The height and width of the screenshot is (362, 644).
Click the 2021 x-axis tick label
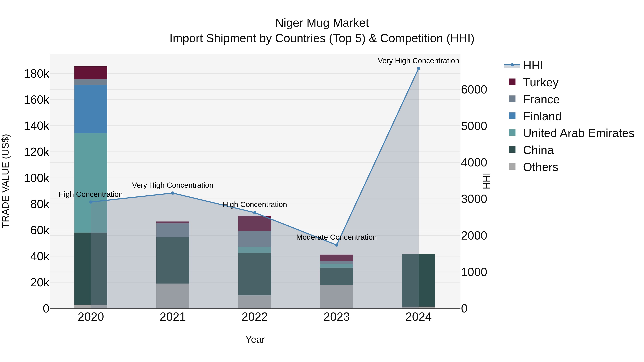(173, 317)
